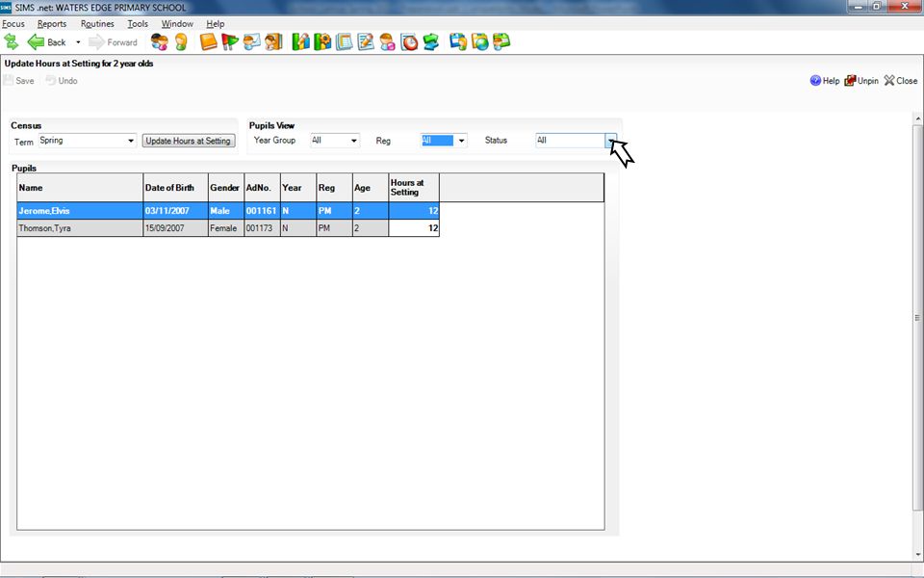Click the Age column header
This screenshot has width=924, height=578.
pos(371,188)
